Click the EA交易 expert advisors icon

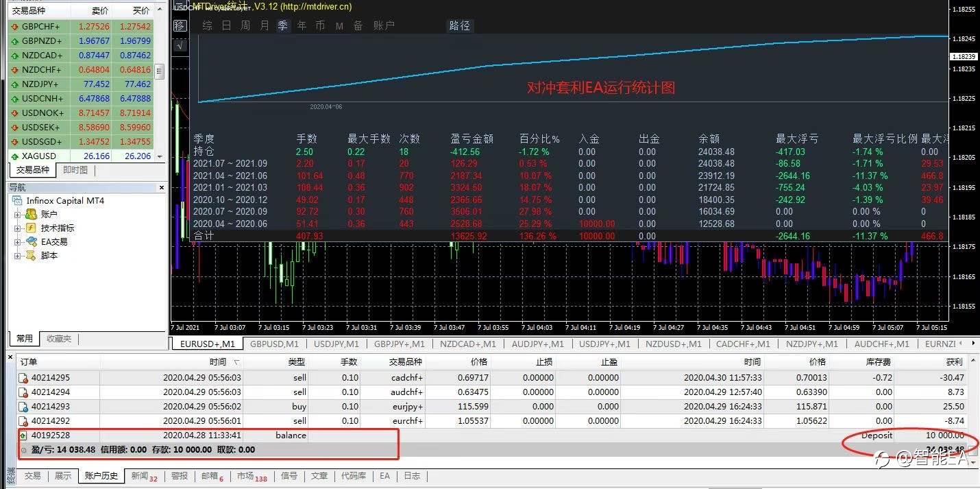[x=30, y=242]
